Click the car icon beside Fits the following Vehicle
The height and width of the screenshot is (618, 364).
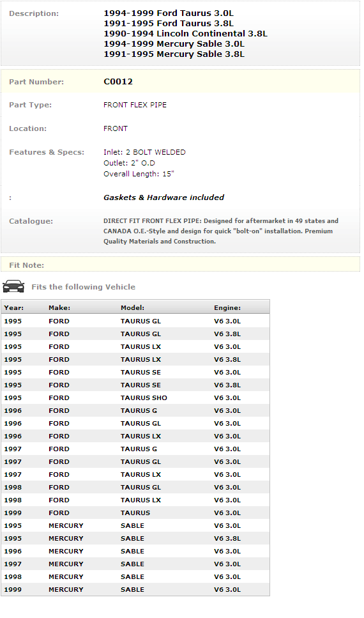[x=13, y=286]
